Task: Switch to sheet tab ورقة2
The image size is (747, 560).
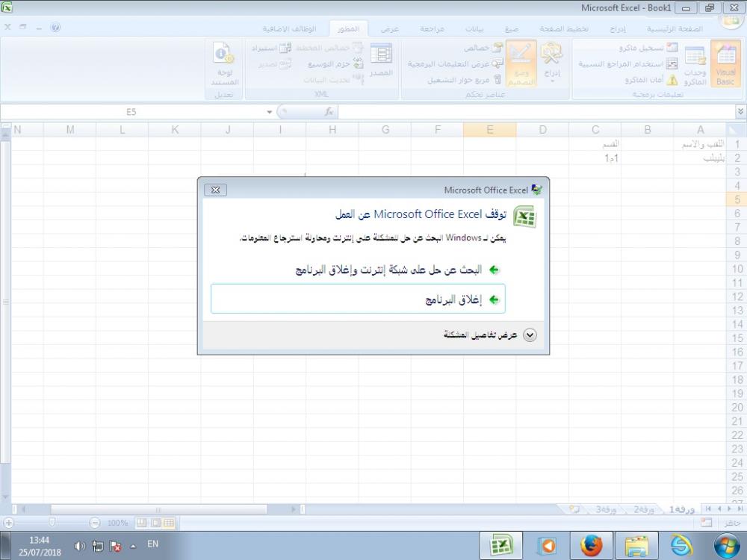Action: click(x=644, y=509)
